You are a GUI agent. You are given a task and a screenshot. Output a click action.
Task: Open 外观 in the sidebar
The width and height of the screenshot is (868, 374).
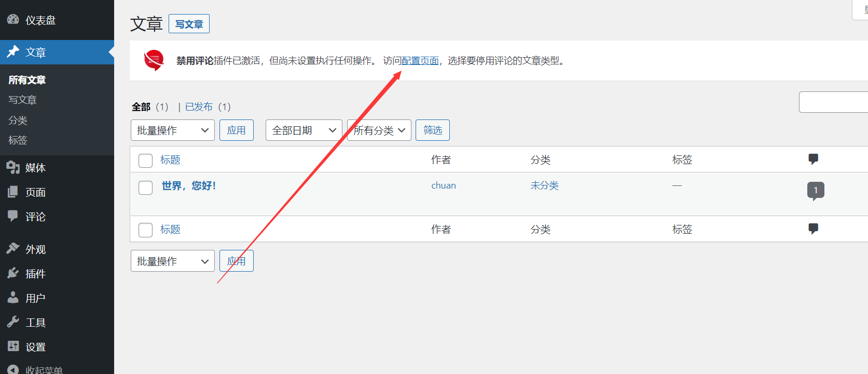pyautogui.click(x=36, y=249)
